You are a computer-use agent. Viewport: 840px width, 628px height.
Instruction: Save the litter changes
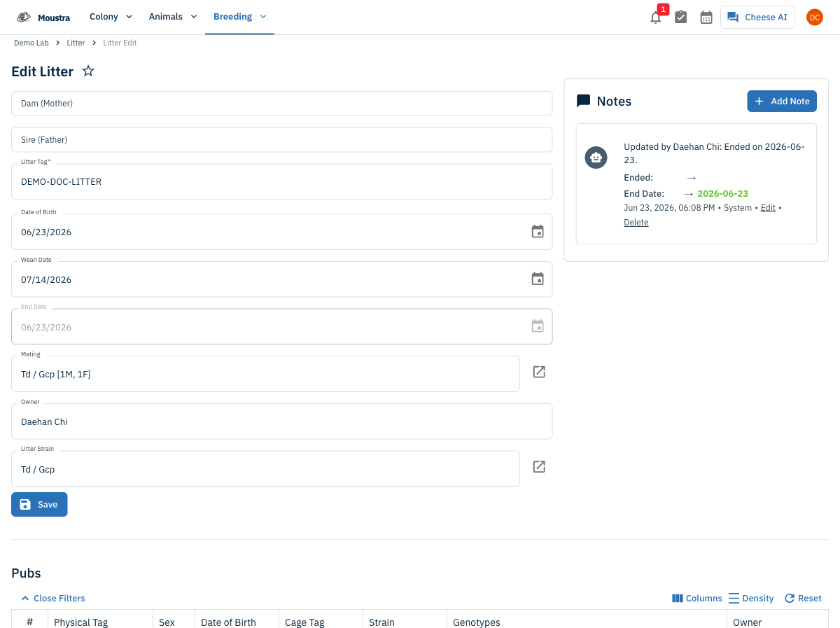39,505
